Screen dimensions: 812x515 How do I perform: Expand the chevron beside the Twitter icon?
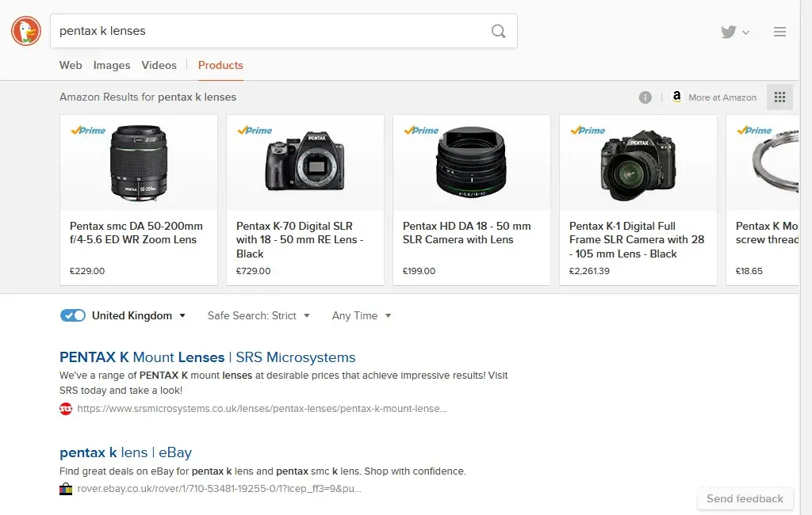[x=745, y=32]
